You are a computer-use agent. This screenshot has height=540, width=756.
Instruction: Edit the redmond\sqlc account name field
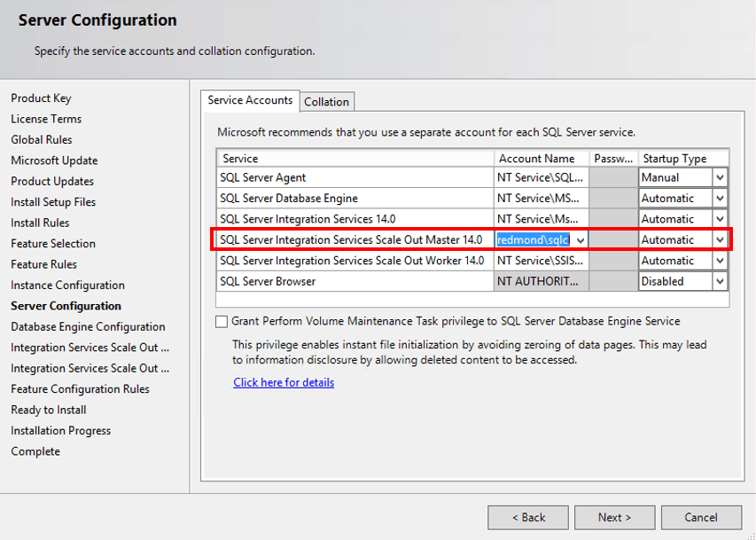(x=534, y=239)
